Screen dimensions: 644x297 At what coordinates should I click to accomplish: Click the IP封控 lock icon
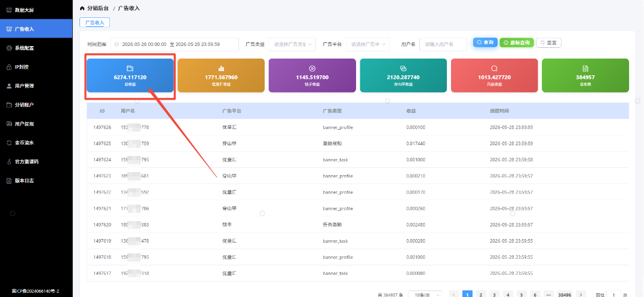point(9,66)
